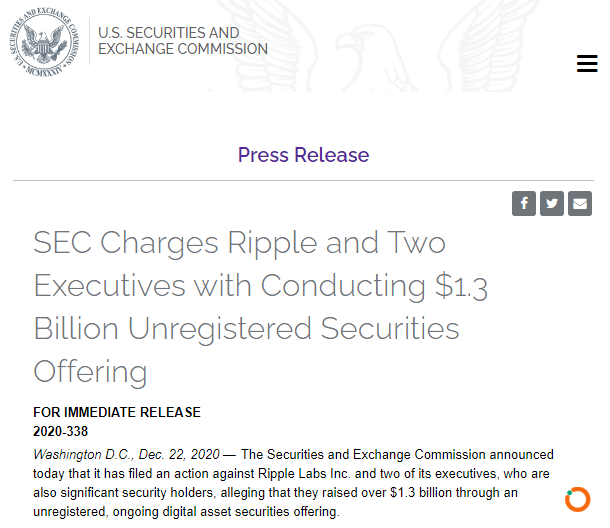Select the FOR IMMEDIATE RELEASE label
Viewport: 610px width, 528px height.
(117, 412)
